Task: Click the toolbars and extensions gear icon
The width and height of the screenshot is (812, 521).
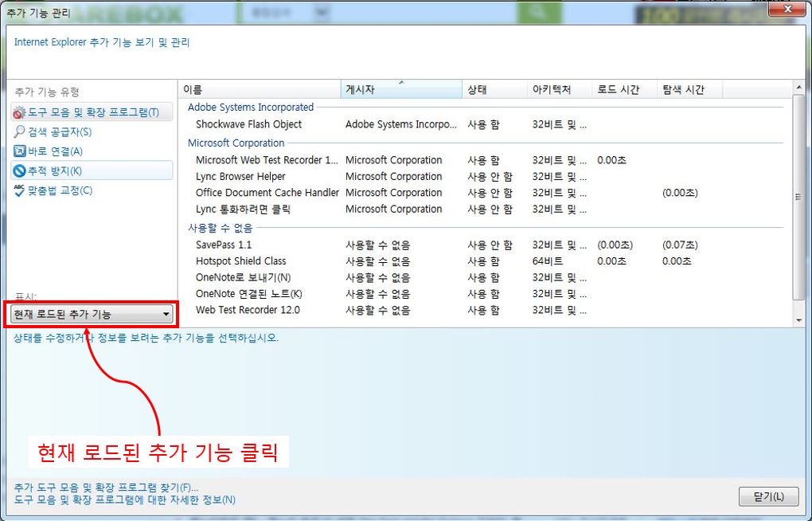Action: click(x=20, y=112)
